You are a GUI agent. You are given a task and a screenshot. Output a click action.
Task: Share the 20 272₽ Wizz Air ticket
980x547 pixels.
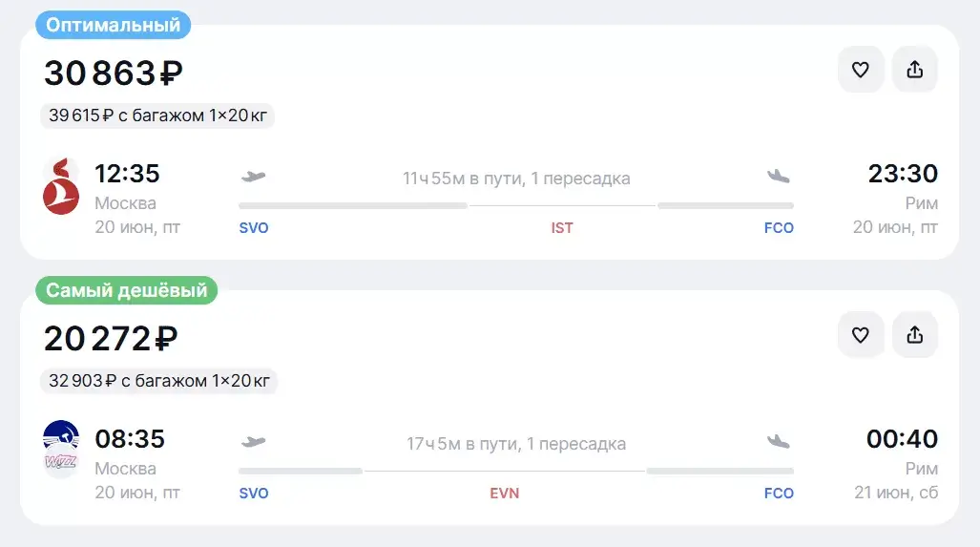click(x=915, y=335)
